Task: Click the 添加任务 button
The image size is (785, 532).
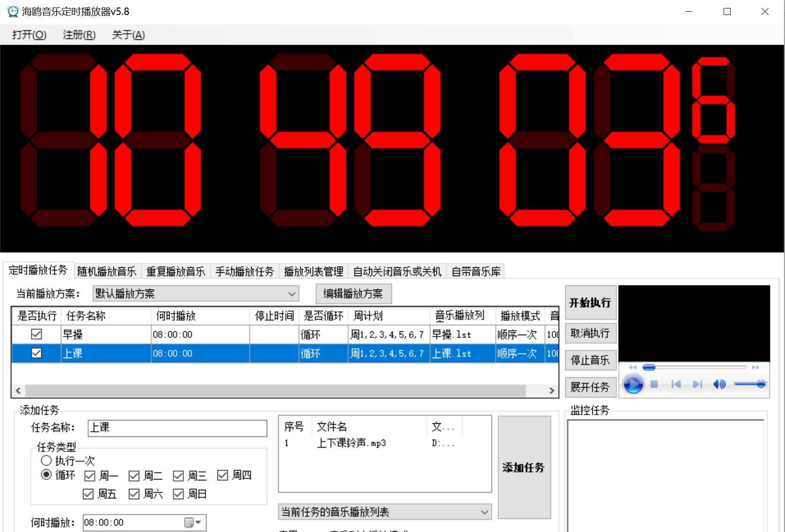Action: click(x=523, y=467)
